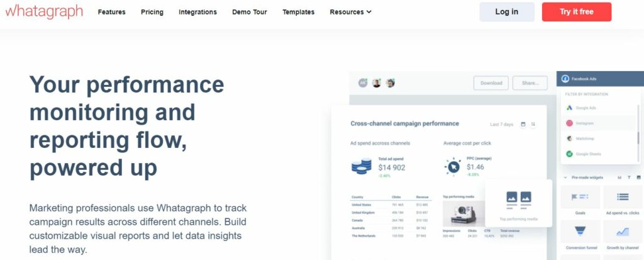This screenshot has height=260, width=644.
Task: Click the Log in button
Action: click(507, 12)
